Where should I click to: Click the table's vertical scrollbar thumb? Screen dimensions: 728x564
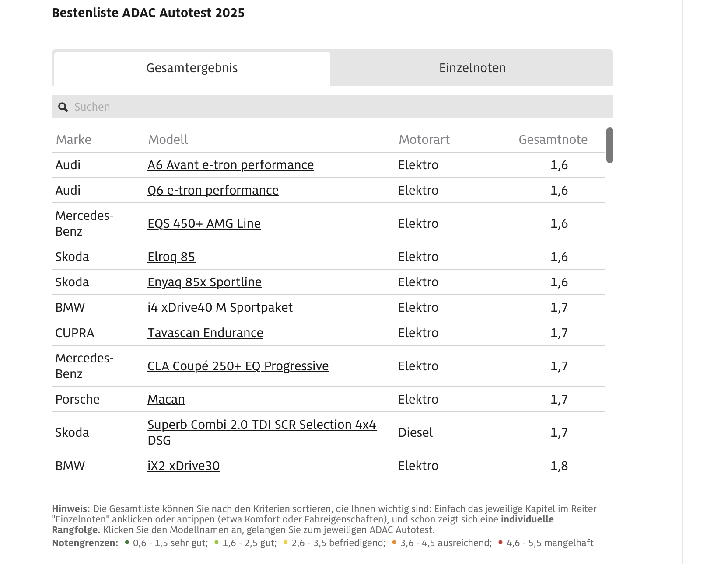coord(609,145)
